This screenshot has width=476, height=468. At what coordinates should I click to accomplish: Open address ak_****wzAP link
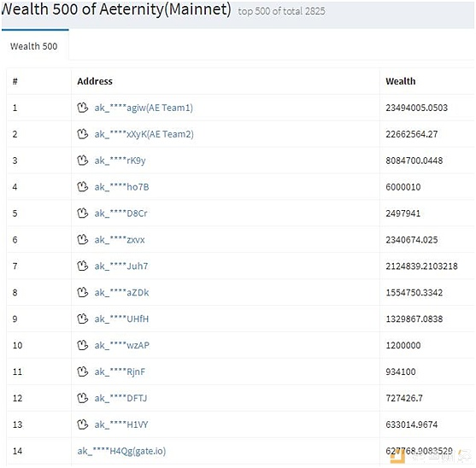[121, 345]
